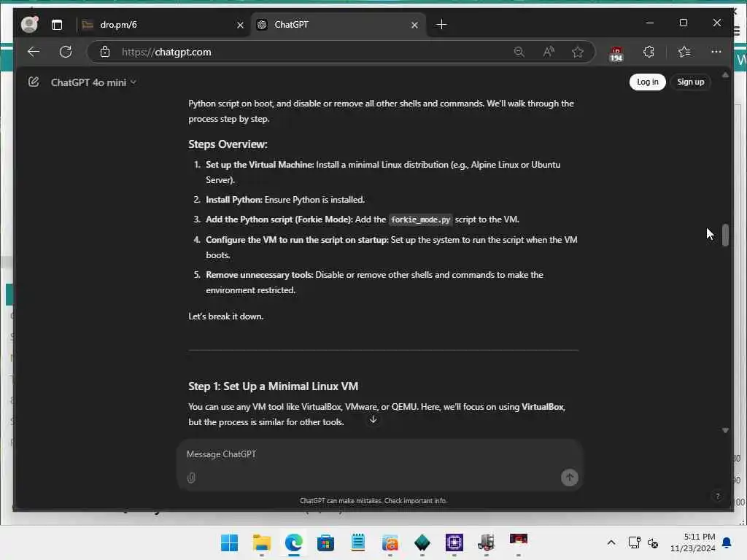The height and width of the screenshot is (560, 747).
Task: Open the browser profile avatar
Action: (x=29, y=24)
